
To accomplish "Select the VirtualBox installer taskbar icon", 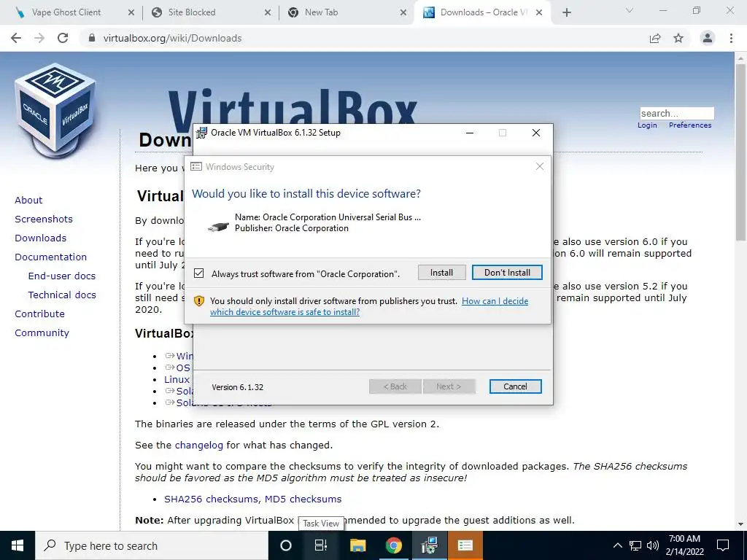I will point(429,545).
